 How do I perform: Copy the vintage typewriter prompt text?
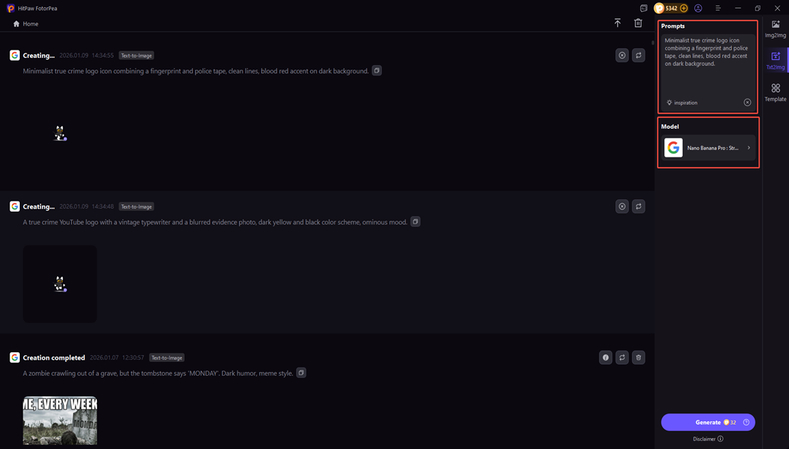tap(416, 222)
